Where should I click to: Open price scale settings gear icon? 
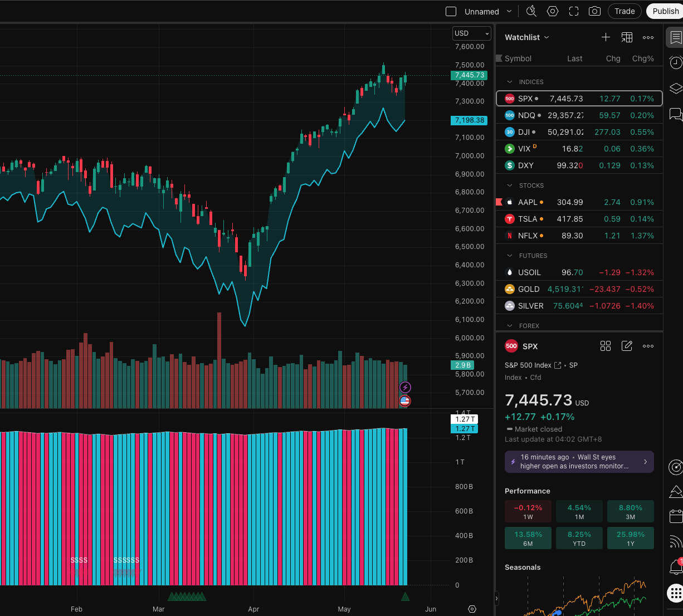472,609
